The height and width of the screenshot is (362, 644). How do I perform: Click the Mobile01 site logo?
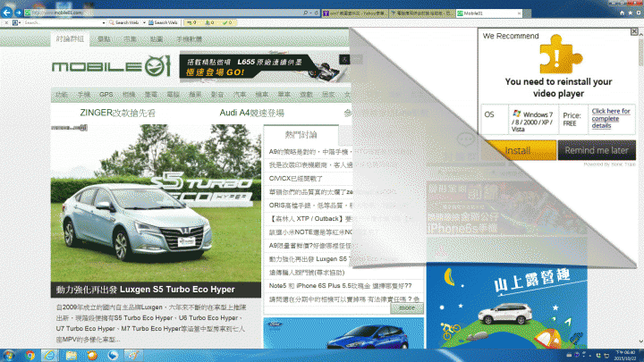(x=110, y=67)
